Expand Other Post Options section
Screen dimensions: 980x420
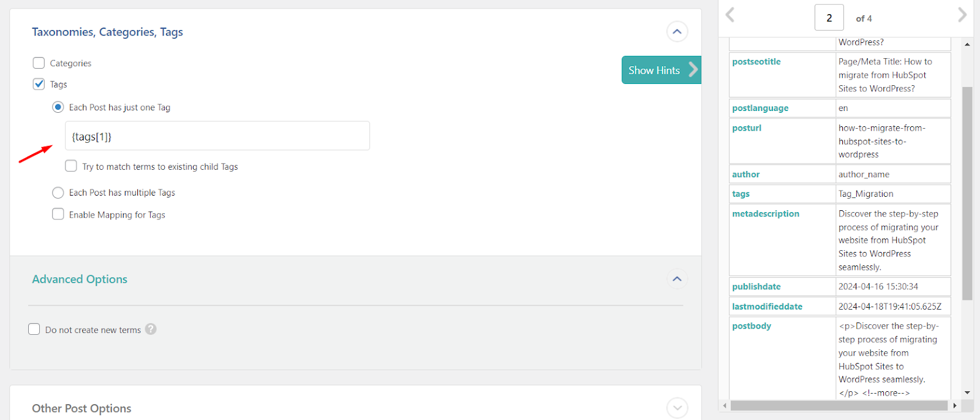[x=677, y=408]
